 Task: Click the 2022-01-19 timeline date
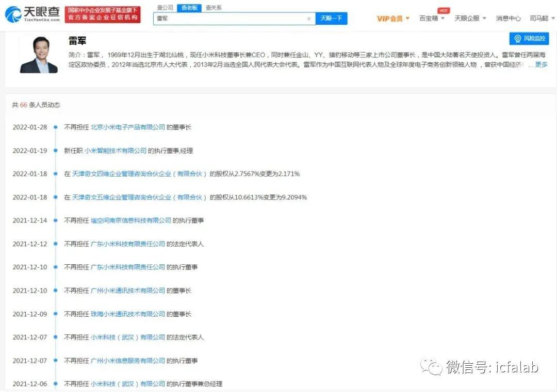(30, 150)
